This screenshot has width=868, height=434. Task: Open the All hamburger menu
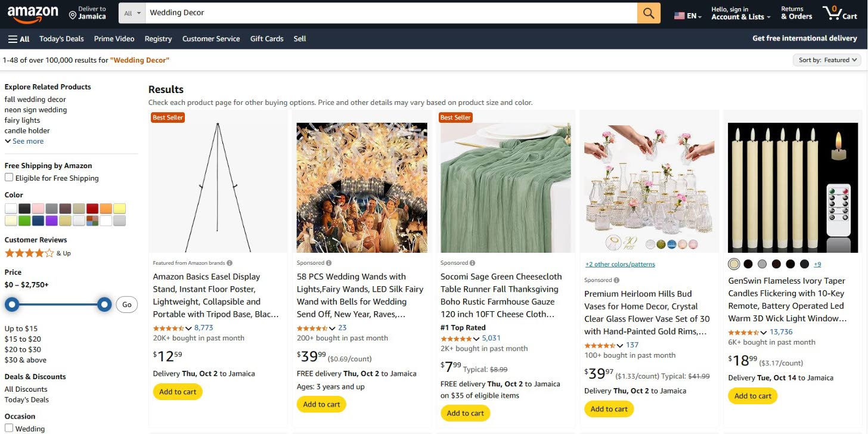[18, 39]
